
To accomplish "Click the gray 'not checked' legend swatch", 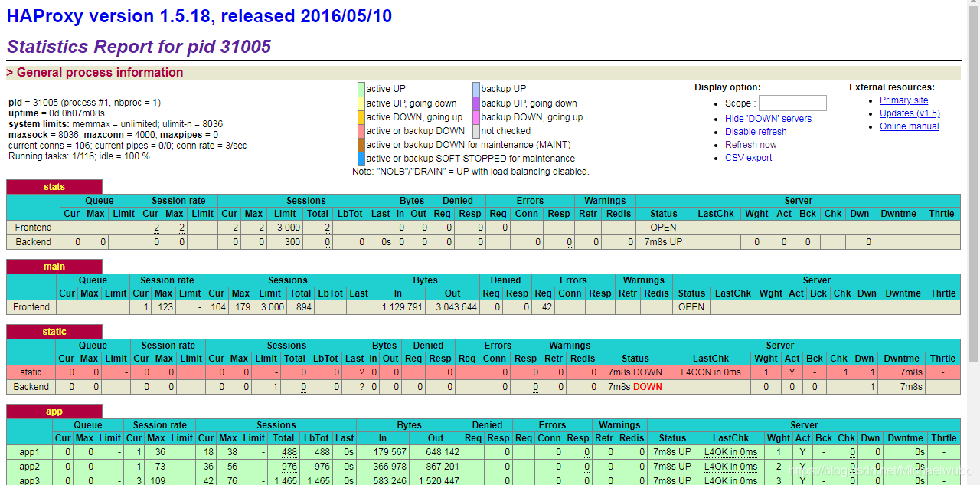I will click(x=475, y=130).
